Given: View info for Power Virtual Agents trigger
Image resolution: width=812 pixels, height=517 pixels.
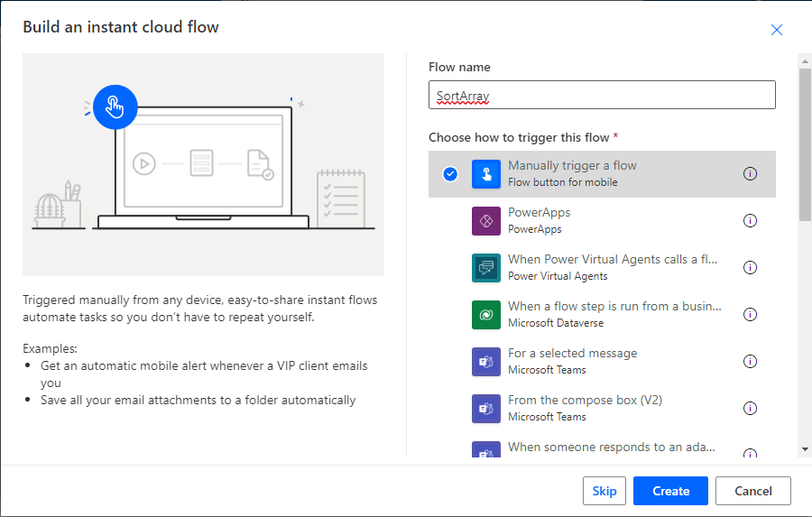Looking at the screenshot, I should click(750, 267).
